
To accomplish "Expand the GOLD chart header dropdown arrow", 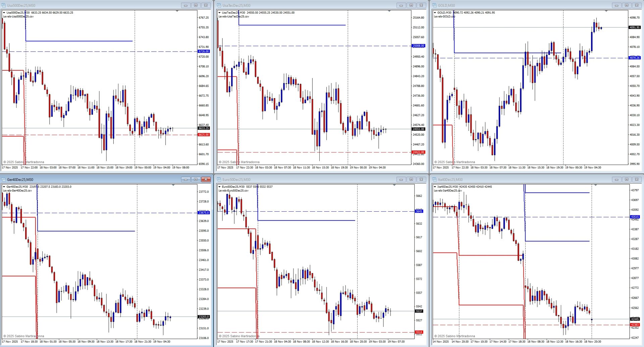I will pyautogui.click(x=435, y=13).
